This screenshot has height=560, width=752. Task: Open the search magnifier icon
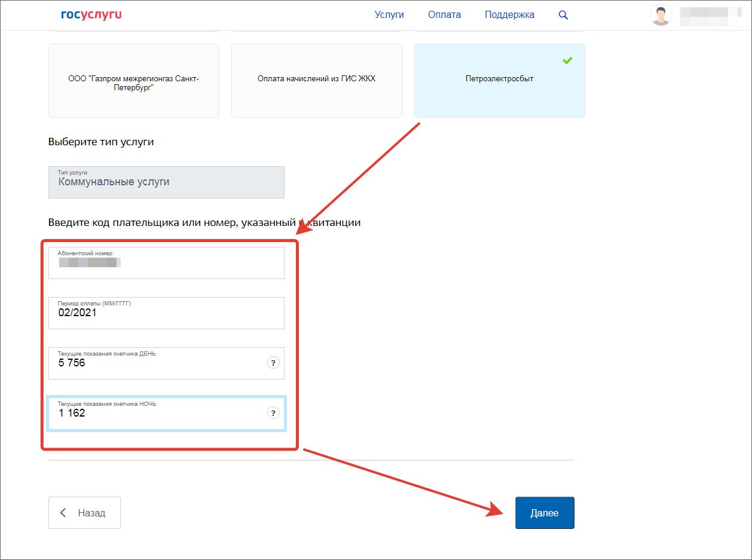[563, 15]
